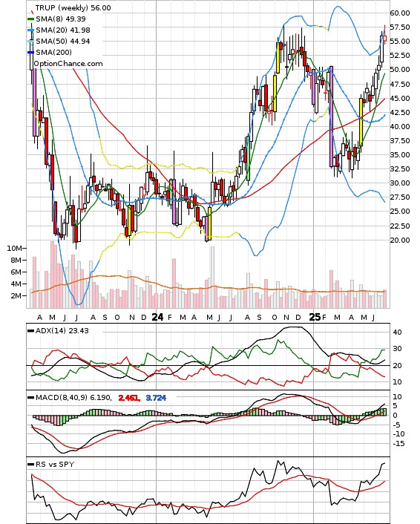The height and width of the screenshot is (524, 420).
Task: Click the 2M volume axis label
Action: 16,295
